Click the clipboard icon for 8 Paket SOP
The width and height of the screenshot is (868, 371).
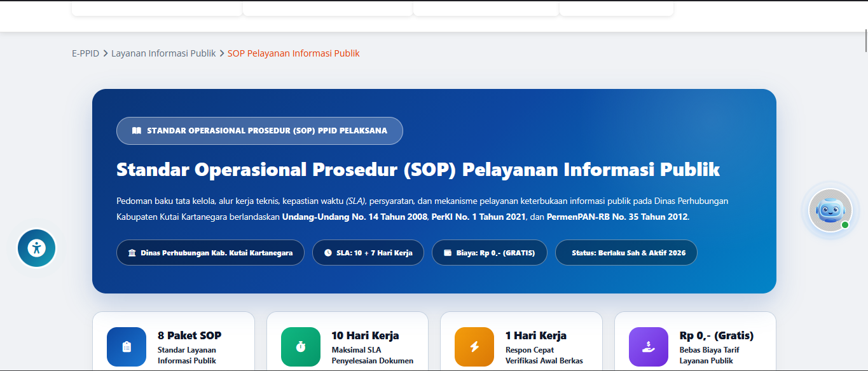pos(127,347)
